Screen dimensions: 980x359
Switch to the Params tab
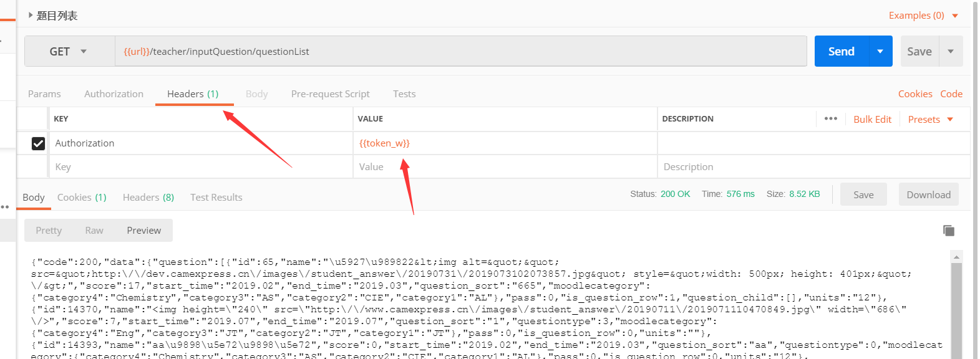coord(44,94)
